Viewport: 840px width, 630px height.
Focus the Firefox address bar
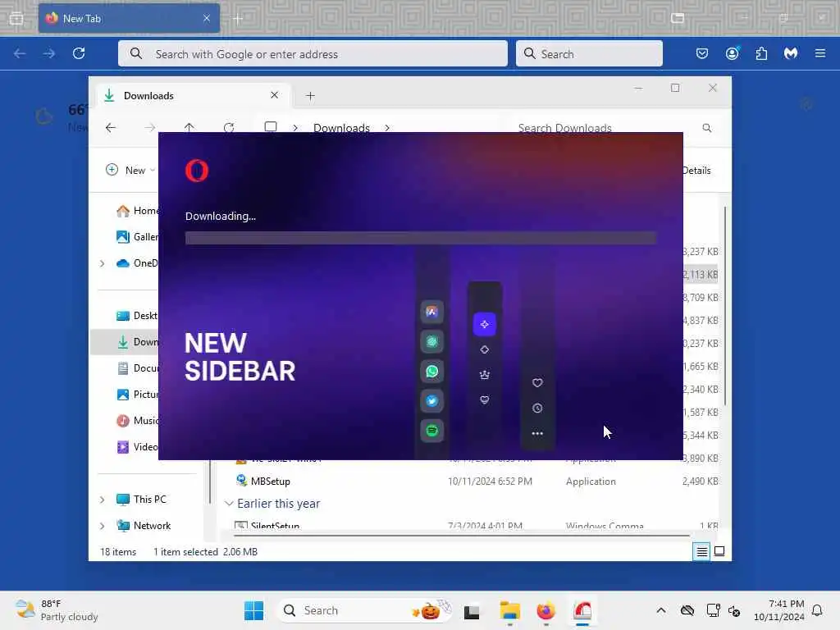(313, 53)
